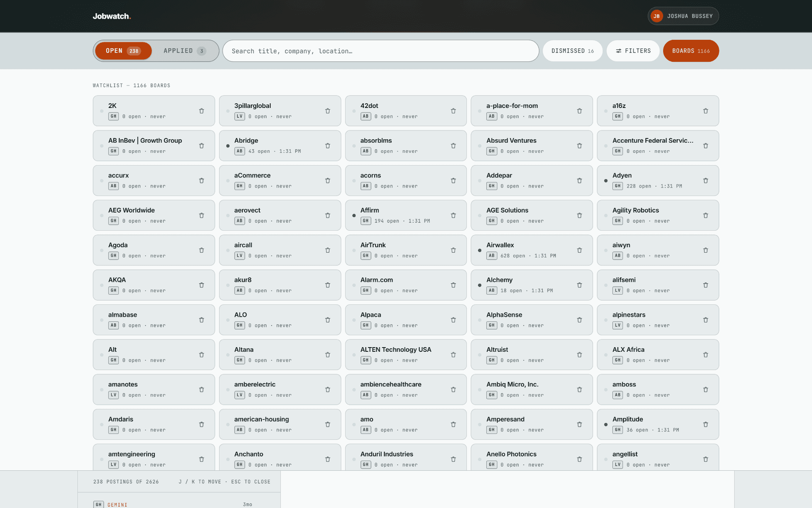The width and height of the screenshot is (812, 508).
Task: Remove a16z from the watchlist
Action: 705,111
